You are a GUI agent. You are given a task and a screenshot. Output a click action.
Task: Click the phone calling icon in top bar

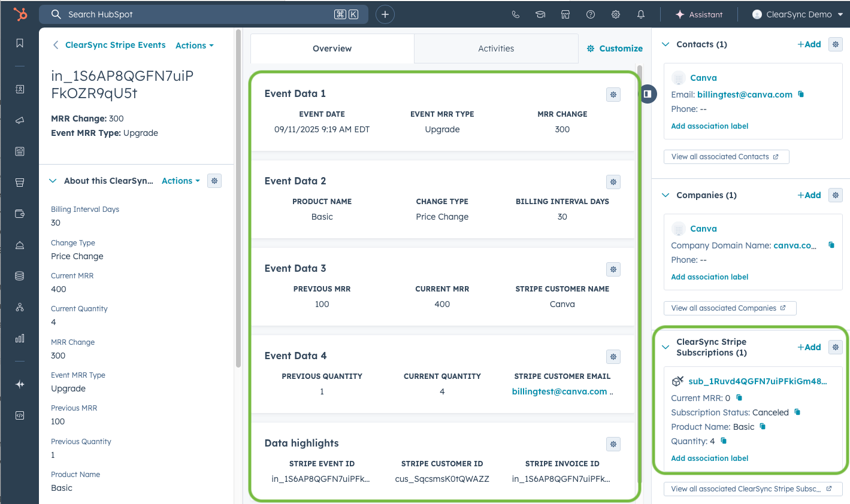click(x=516, y=14)
